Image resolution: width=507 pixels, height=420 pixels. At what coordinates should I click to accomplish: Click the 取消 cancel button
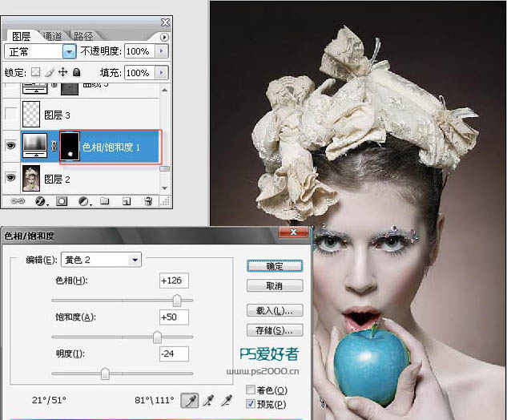coord(275,285)
